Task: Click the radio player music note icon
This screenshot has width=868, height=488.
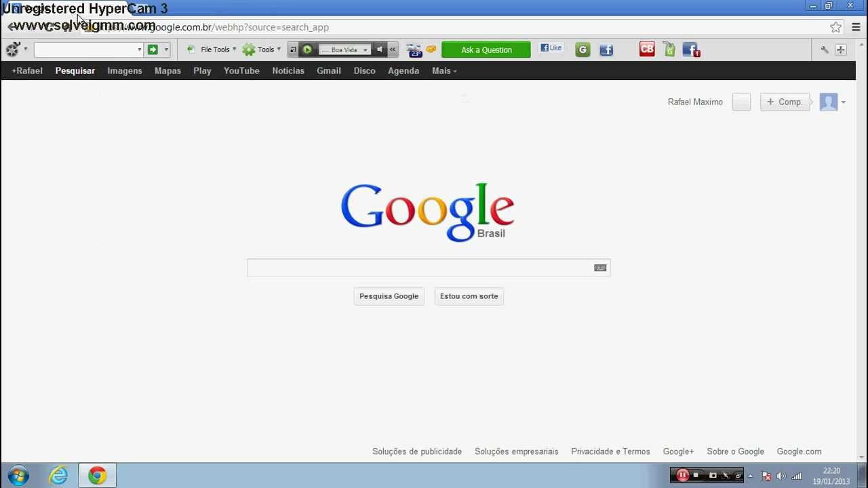Action: pyautogui.click(x=293, y=49)
